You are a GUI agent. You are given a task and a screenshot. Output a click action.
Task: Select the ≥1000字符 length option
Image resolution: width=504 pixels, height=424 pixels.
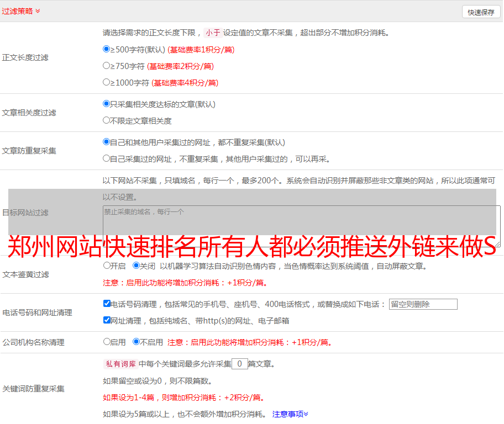[106, 82]
